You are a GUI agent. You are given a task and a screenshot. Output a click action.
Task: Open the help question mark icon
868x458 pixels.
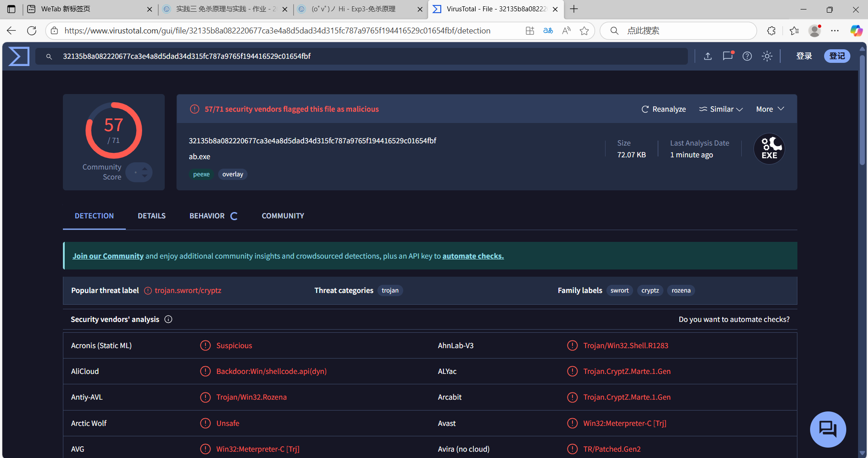747,56
